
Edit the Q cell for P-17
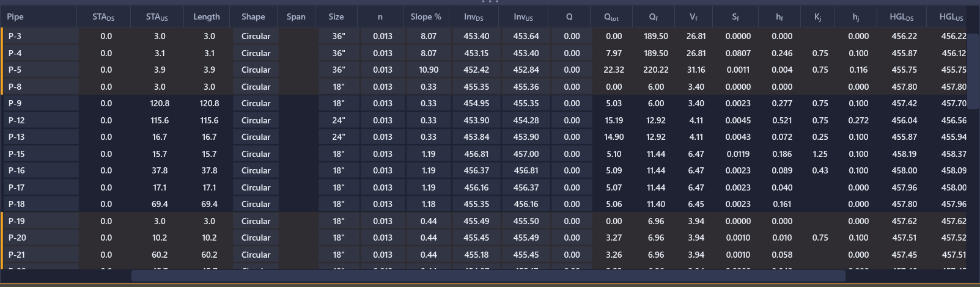[x=572, y=187]
